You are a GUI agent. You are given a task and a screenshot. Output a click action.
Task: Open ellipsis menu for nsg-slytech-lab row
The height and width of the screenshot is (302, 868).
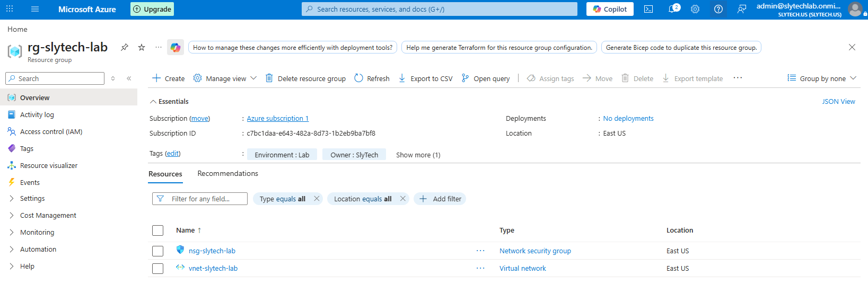[480, 251]
